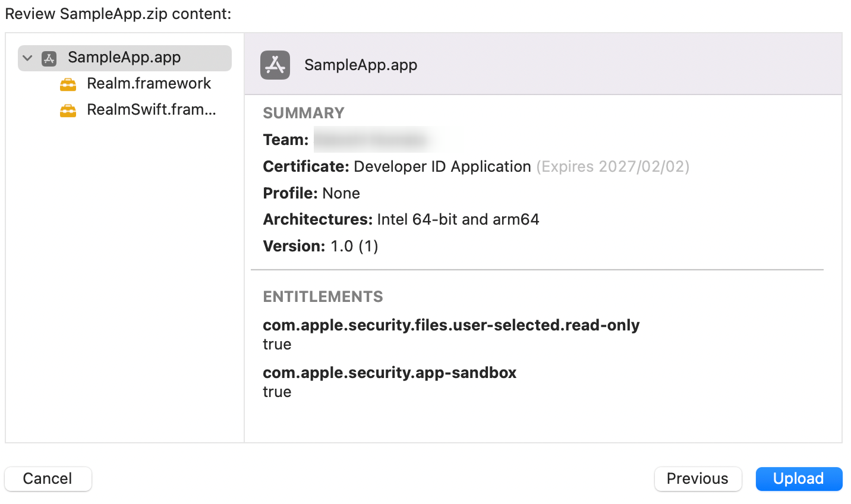
Task: Click the SampleApp.app icon in sidebar
Action: coord(49,58)
